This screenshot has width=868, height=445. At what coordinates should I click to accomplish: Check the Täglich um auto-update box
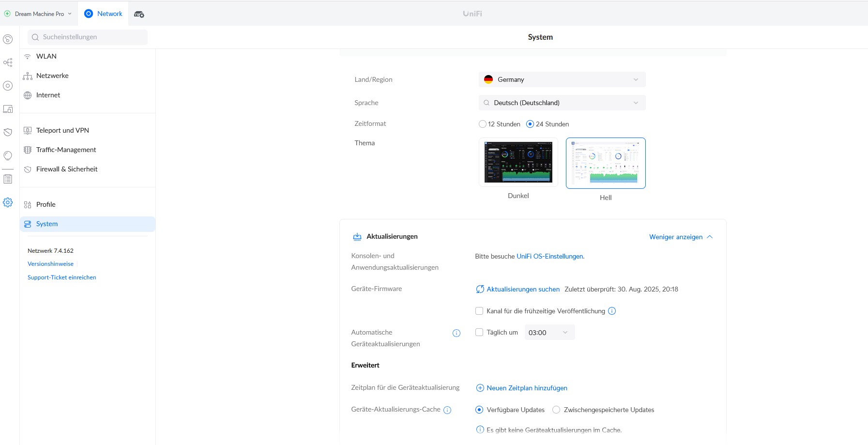point(479,332)
